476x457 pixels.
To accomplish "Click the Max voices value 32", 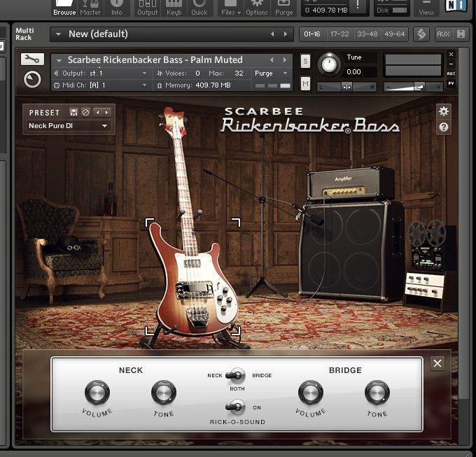I will coord(239,73).
